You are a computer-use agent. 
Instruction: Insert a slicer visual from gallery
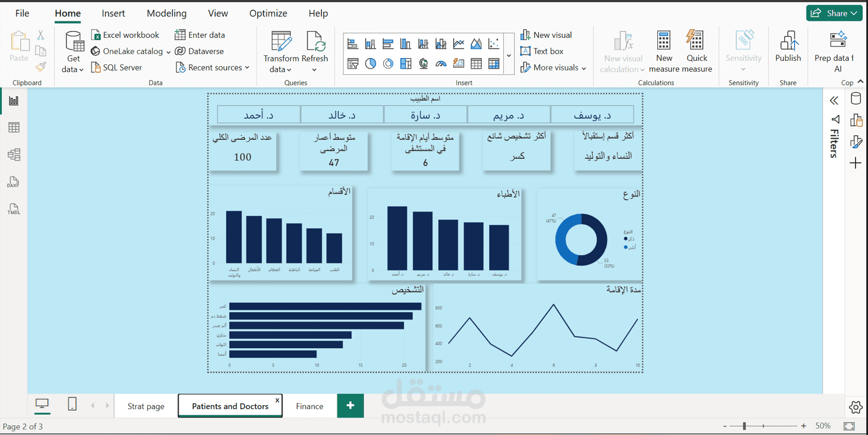click(x=353, y=64)
